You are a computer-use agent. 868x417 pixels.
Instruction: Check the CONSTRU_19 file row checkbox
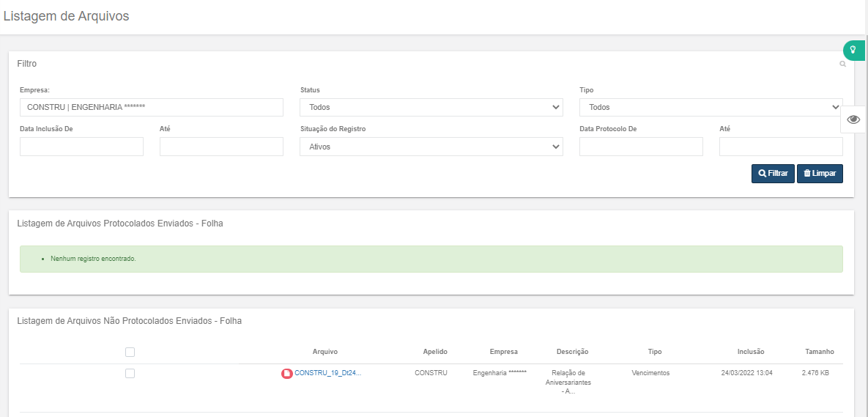(x=130, y=373)
